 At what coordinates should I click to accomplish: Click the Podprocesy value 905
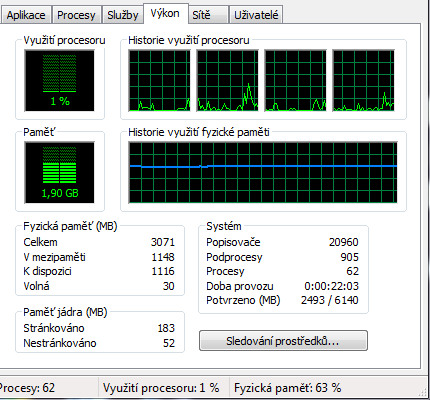coord(350,257)
